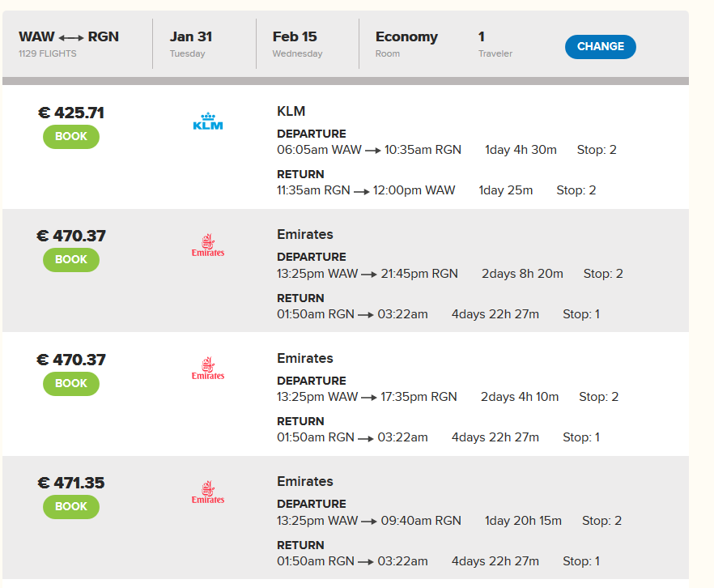The width and height of the screenshot is (714, 588).
Task: Click the Emirates logo on second €470.37 flight
Action: point(207,369)
